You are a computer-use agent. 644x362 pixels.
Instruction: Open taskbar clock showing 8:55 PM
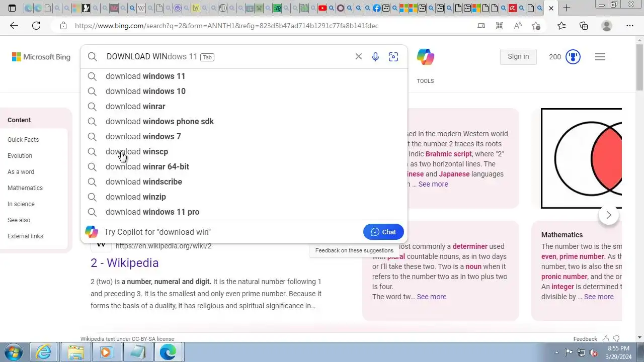[618, 352]
